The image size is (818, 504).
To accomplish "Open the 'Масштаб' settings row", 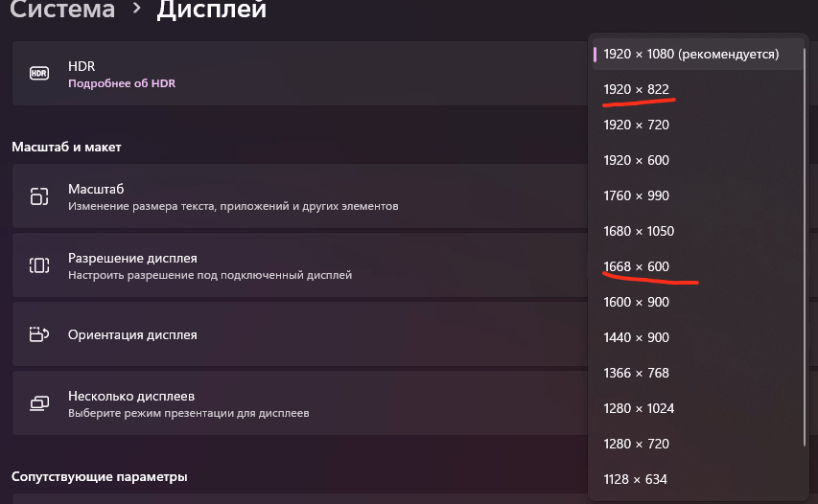I will 288,196.
